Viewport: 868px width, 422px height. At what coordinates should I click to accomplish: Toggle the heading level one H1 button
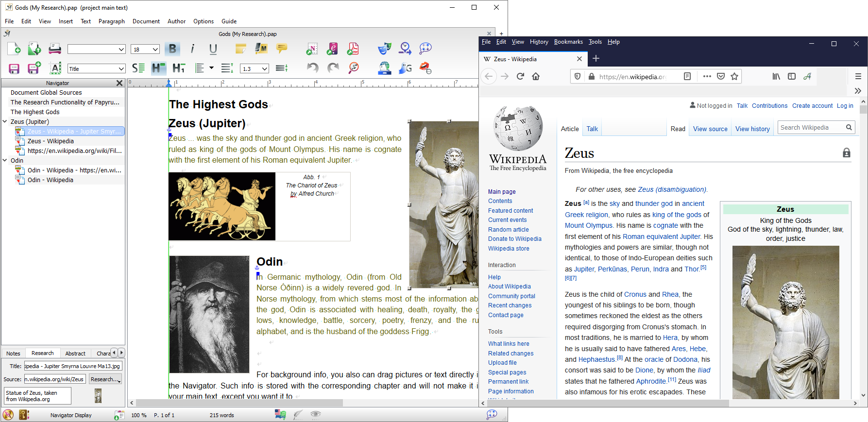coord(179,68)
